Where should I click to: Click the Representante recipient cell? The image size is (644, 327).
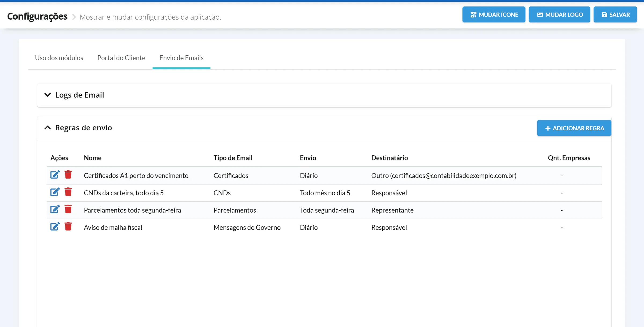[392, 210]
